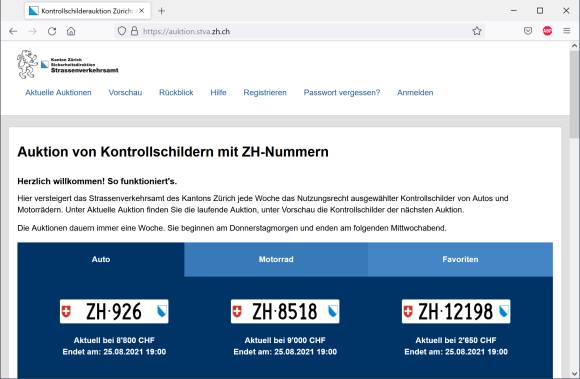Click the heading Auktion von Kontrollschildern mit ZH-Nummern

click(173, 152)
